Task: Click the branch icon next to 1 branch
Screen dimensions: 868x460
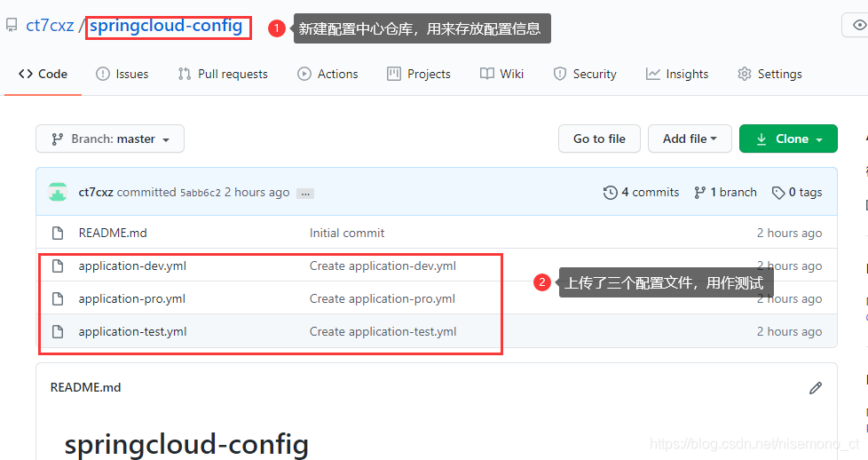Action: click(x=699, y=193)
